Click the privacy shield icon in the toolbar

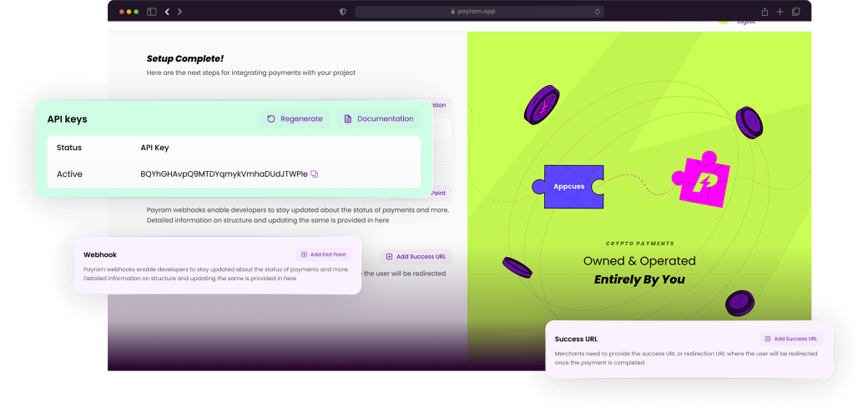pyautogui.click(x=343, y=12)
